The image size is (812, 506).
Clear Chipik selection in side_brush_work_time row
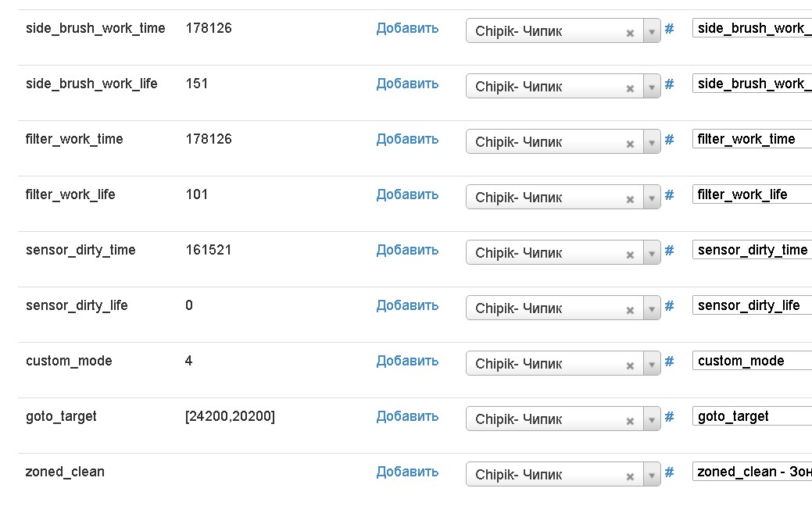pos(630,34)
